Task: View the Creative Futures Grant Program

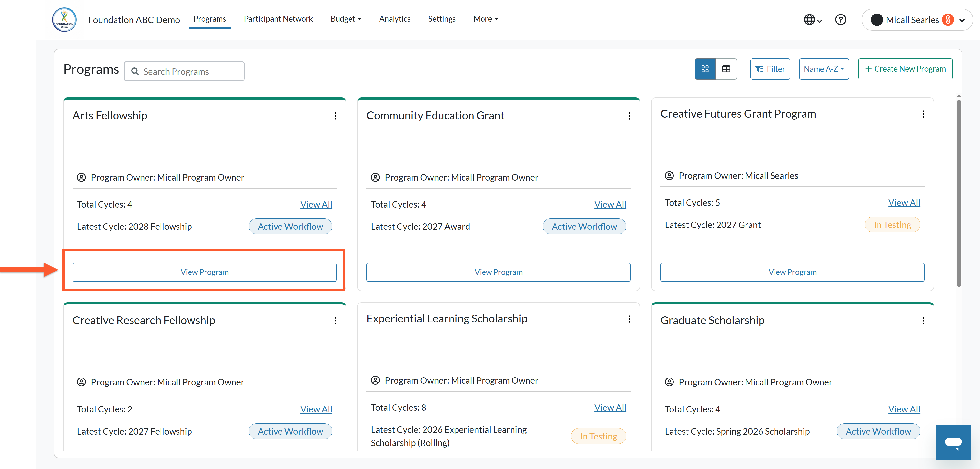Action: 792,272
